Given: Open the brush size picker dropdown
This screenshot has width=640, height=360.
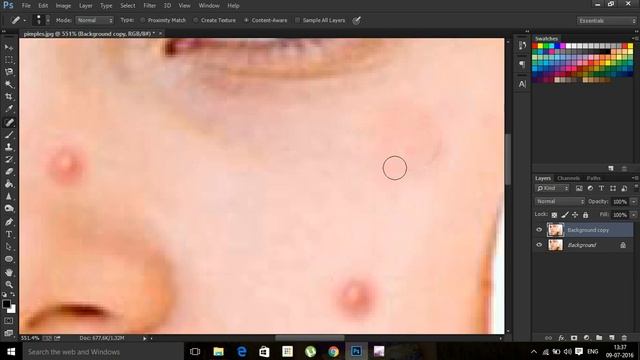Looking at the screenshot, I should pos(48,20).
